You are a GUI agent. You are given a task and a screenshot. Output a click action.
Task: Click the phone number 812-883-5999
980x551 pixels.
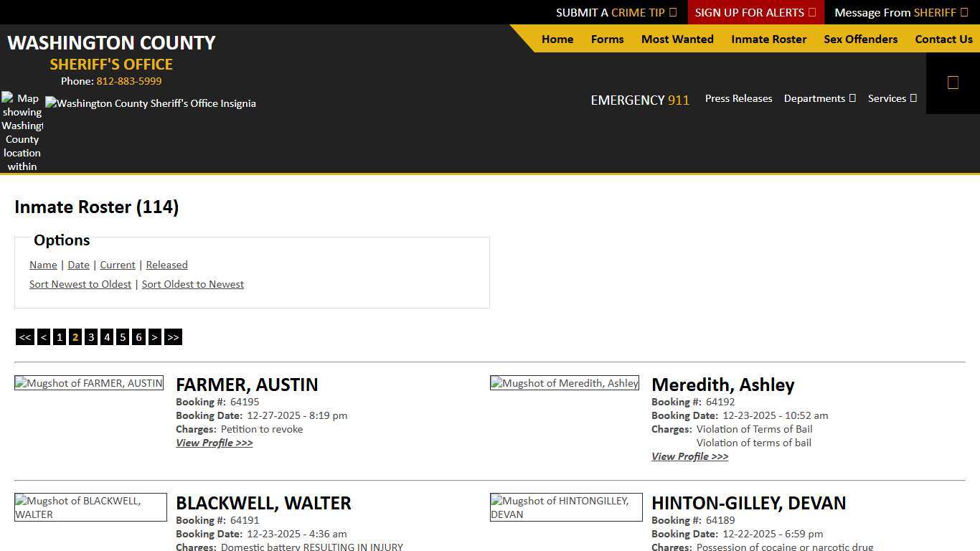pyautogui.click(x=128, y=81)
